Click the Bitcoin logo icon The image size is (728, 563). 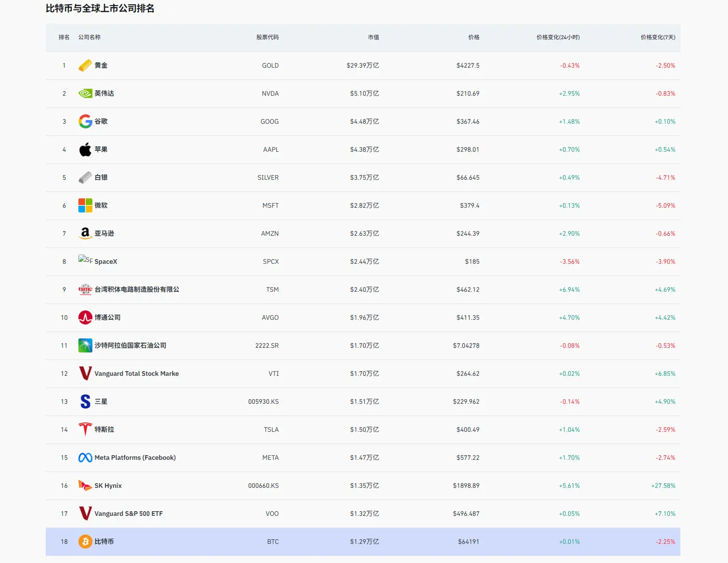pos(85,542)
